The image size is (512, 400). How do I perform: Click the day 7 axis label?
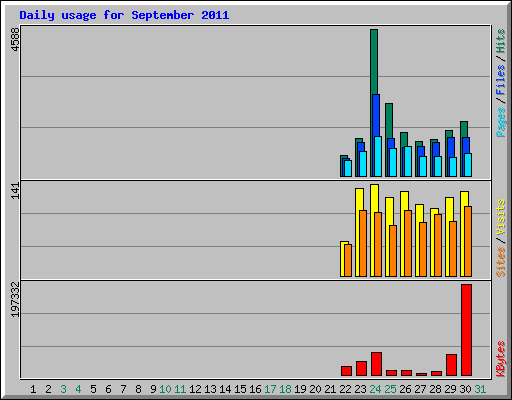pyautogui.click(x=123, y=389)
